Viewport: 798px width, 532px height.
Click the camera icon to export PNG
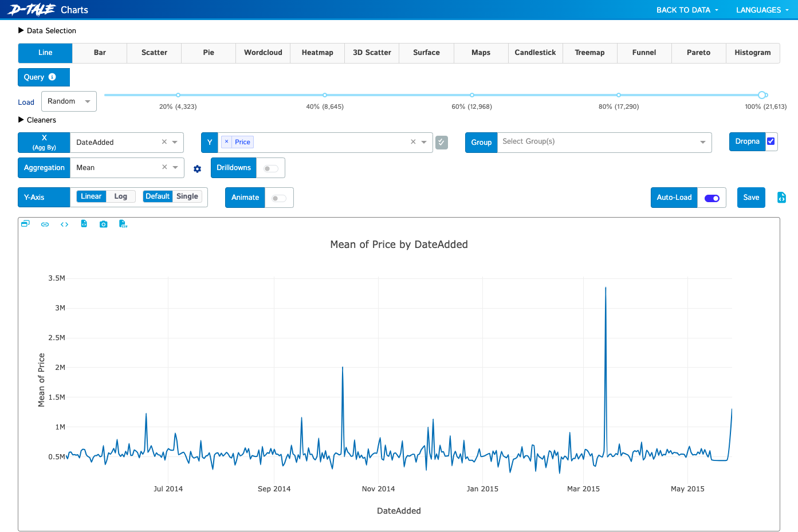[x=103, y=224]
